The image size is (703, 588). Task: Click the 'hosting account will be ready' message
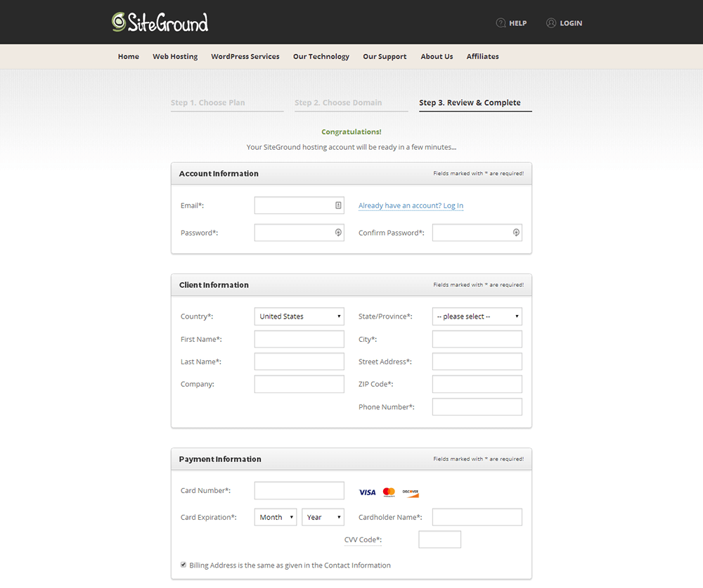(351, 147)
